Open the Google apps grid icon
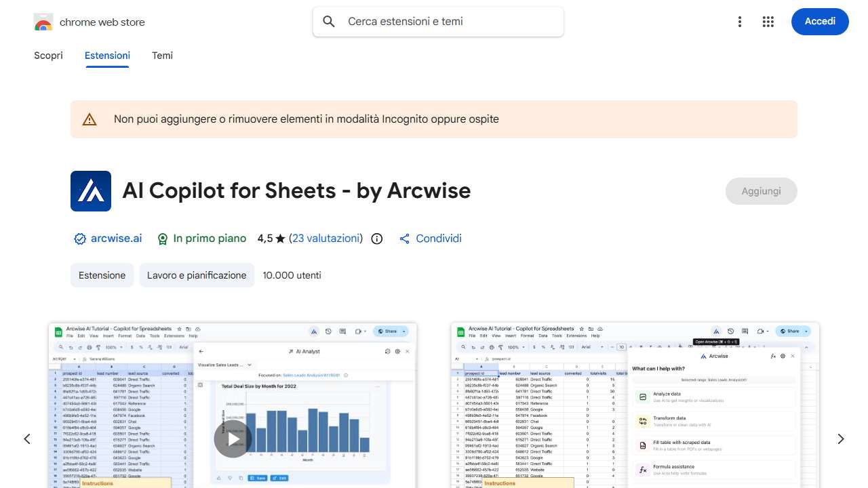868x488 pixels. (x=768, y=22)
